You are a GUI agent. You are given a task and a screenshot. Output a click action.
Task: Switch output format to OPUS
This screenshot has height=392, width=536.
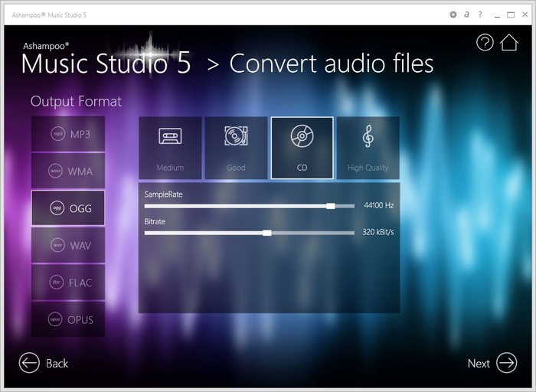[x=68, y=319]
